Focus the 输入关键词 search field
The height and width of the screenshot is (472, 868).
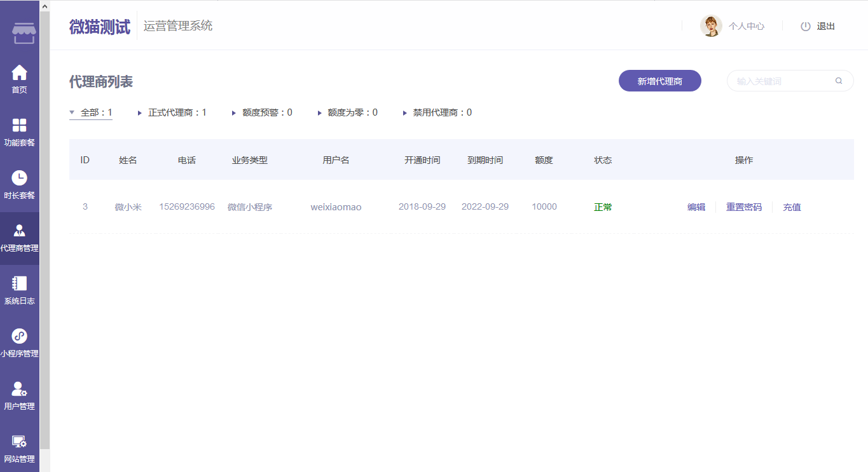(x=782, y=81)
